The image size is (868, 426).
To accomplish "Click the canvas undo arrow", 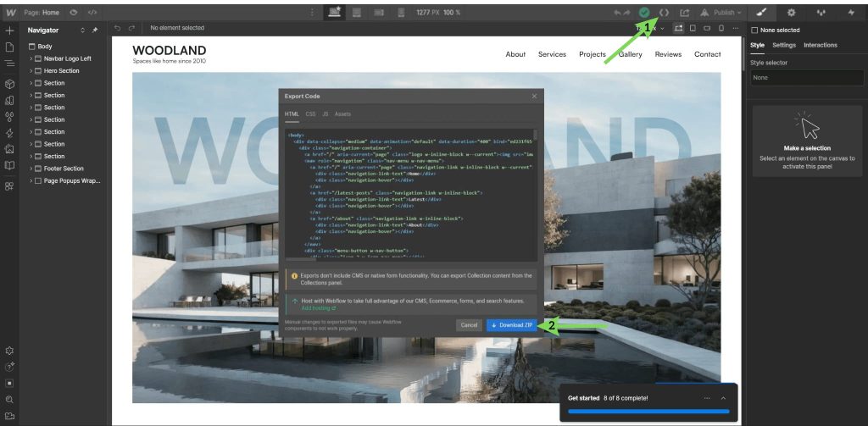I will point(117,28).
